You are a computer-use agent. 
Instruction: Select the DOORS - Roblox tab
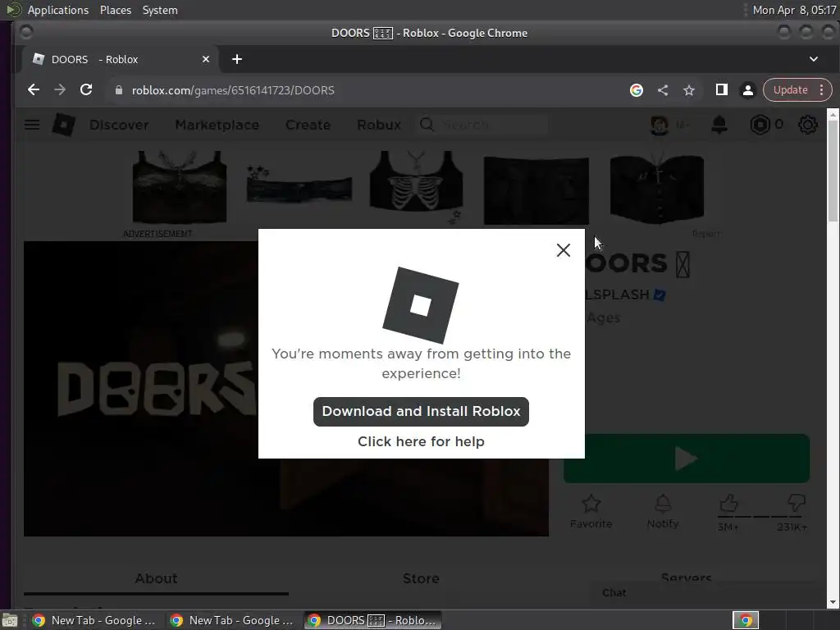(x=121, y=59)
